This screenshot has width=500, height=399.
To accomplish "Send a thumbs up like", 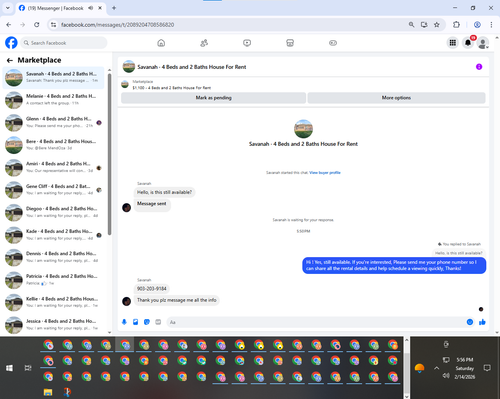I will [x=482, y=322].
